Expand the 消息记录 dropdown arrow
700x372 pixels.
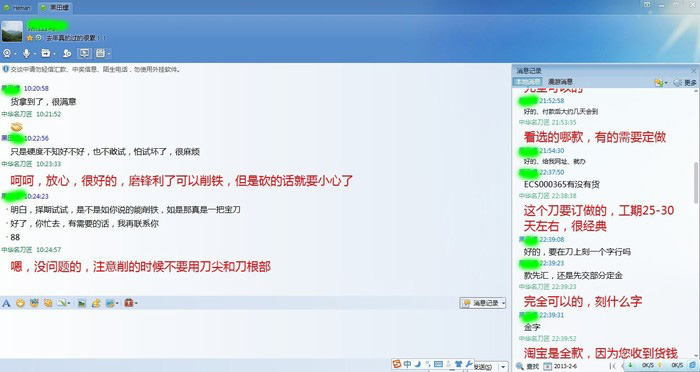click(504, 303)
